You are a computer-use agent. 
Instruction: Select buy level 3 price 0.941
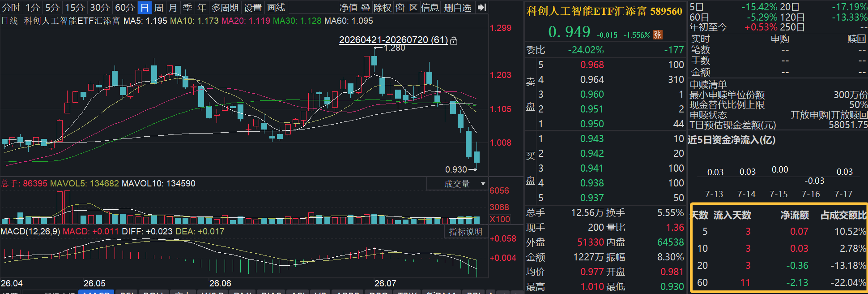592,169
